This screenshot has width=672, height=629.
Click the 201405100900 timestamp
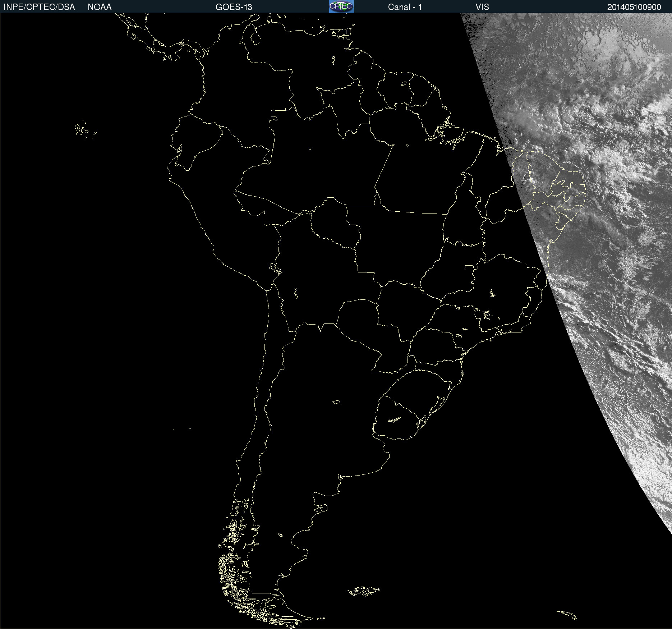click(634, 7)
